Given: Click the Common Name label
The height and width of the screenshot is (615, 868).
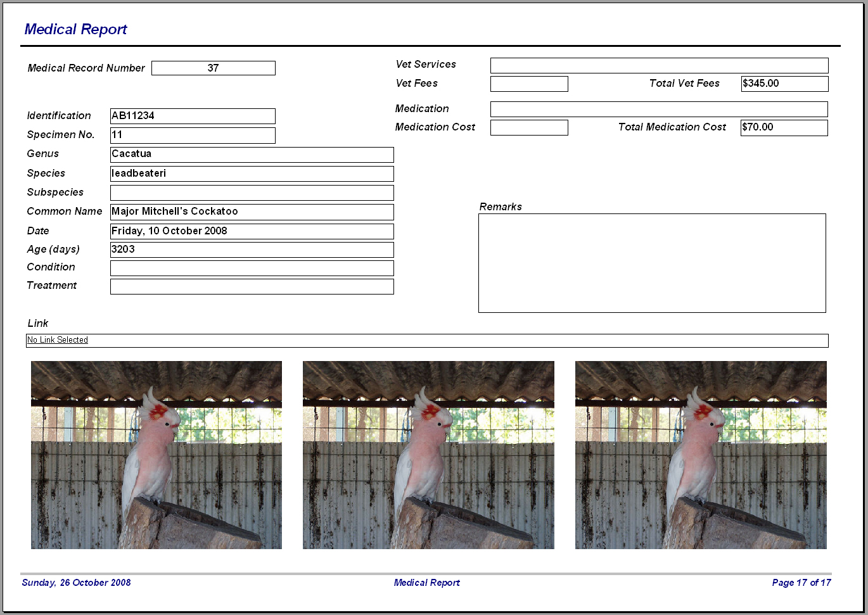Looking at the screenshot, I should [x=64, y=211].
